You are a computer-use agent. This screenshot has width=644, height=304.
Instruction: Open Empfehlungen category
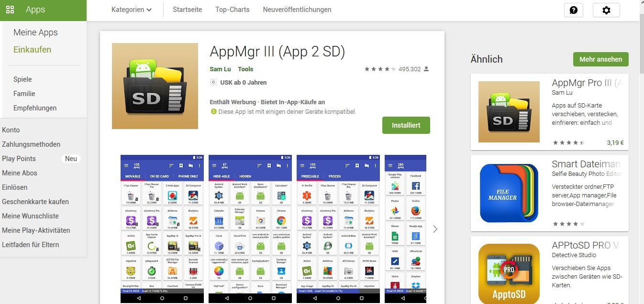35,108
